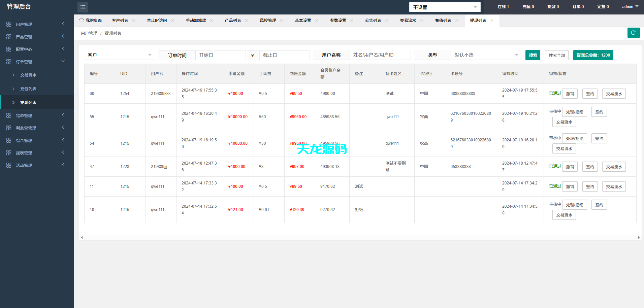Click the 产品管理 icon in sidebar
The image size is (644, 308).
tap(9, 36)
